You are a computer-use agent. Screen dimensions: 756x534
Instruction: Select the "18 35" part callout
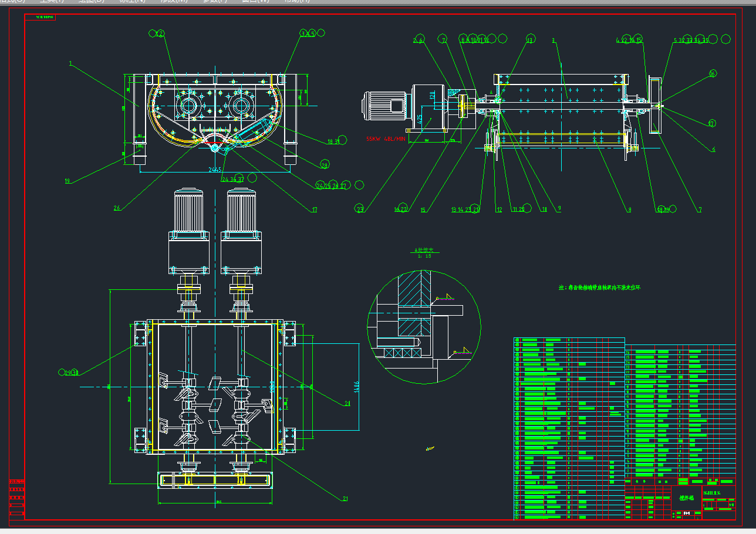pyautogui.click(x=333, y=142)
